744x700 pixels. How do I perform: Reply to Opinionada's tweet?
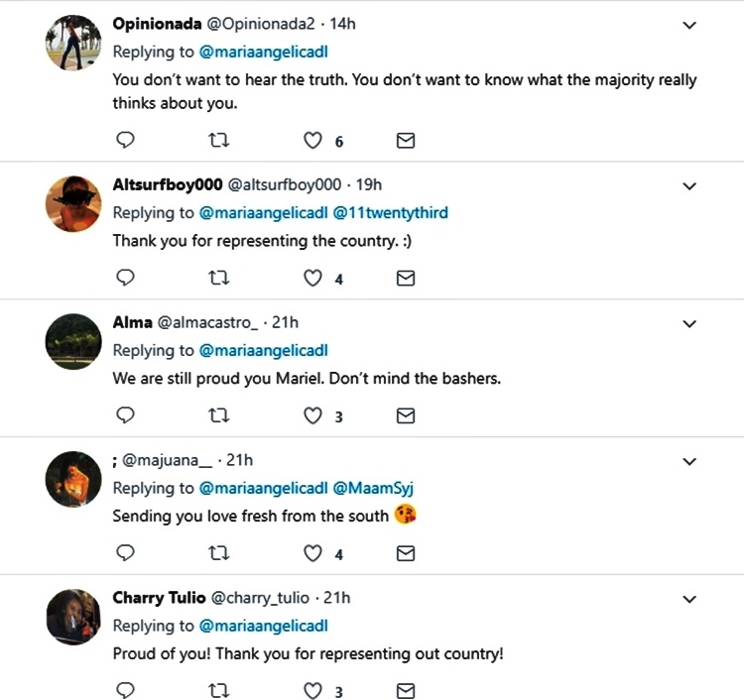(125, 141)
